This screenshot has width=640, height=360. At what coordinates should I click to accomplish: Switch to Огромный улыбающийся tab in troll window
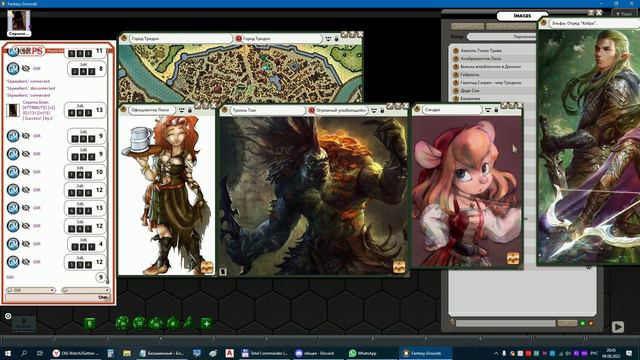338,110
